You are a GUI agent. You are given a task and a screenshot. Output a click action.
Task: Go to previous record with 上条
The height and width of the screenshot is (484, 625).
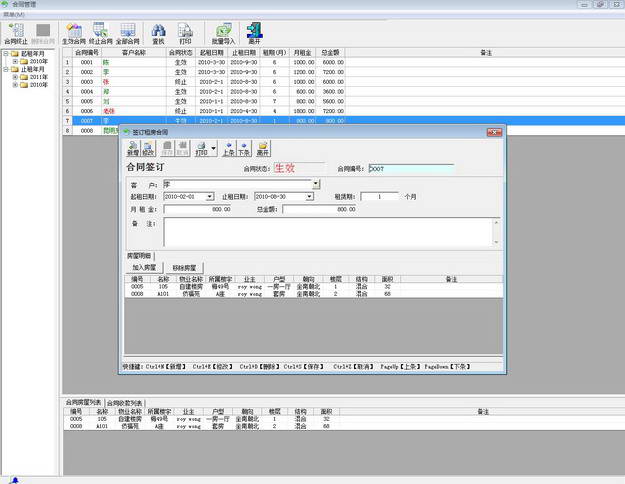click(x=228, y=149)
